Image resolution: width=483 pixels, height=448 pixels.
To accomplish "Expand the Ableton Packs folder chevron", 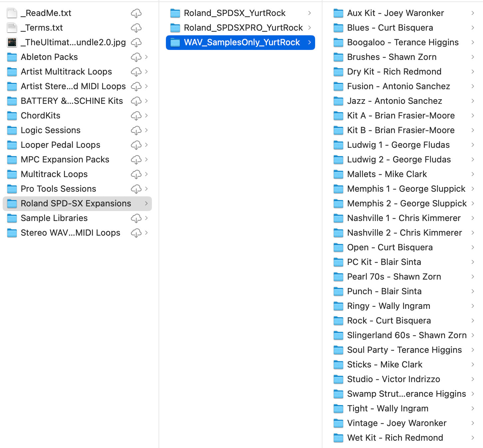I will tap(146, 57).
